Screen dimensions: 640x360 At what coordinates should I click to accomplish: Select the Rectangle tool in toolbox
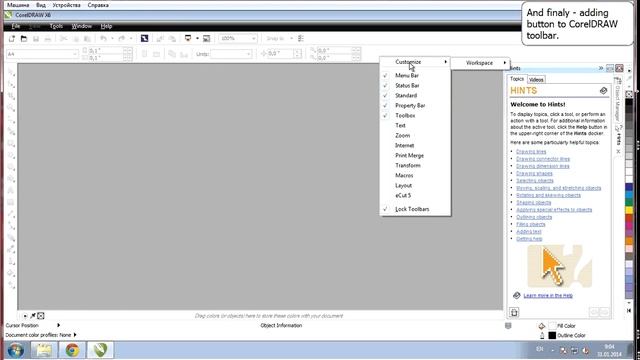[11, 144]
